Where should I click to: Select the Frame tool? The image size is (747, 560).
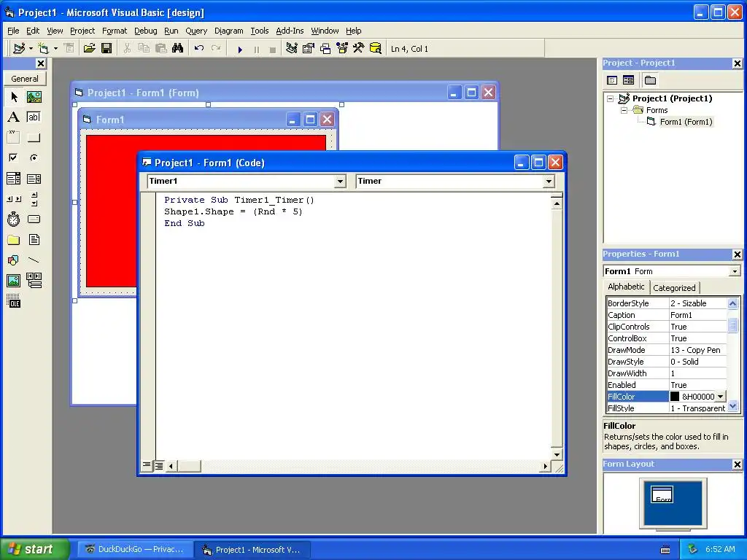[x=14, y=138]
